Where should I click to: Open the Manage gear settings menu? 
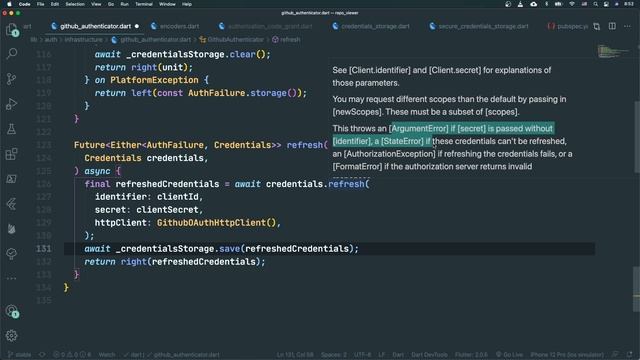pyautogui.click(x=12, y=336)
